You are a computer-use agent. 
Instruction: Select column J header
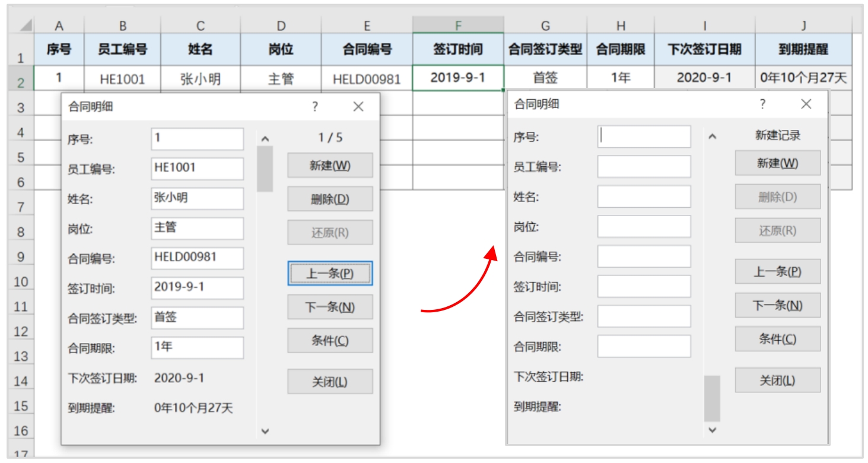tap(803, 26)
